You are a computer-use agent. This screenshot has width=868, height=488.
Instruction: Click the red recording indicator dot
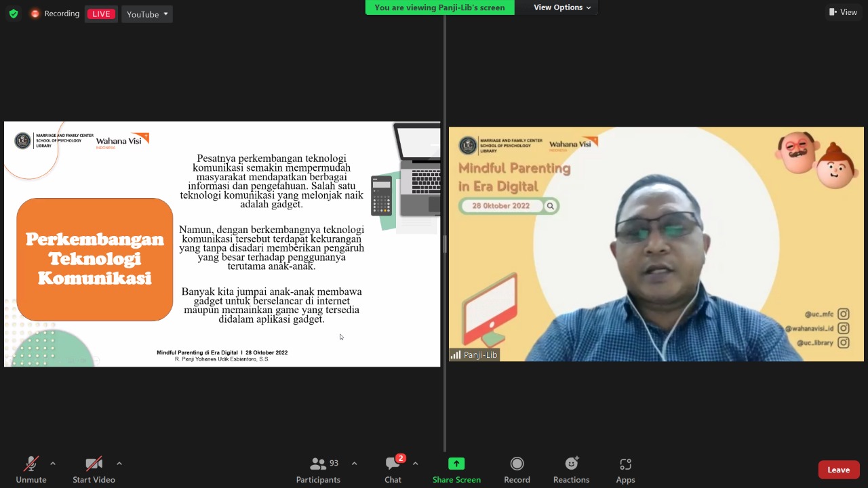35,14
